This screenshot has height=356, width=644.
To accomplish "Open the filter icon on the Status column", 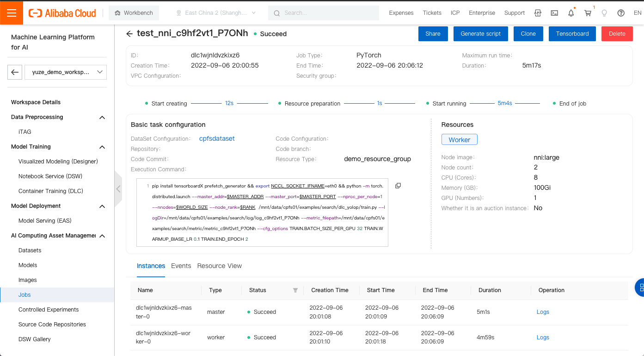I will point(295,290).
